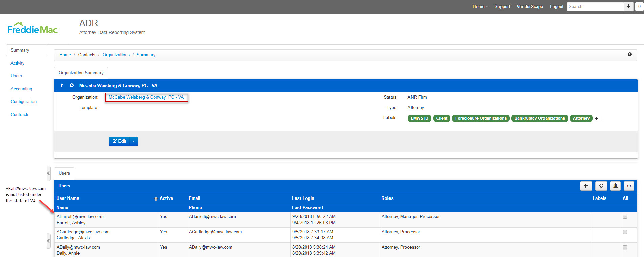Click the notification counter showing 0

click(x=639, y=7)
